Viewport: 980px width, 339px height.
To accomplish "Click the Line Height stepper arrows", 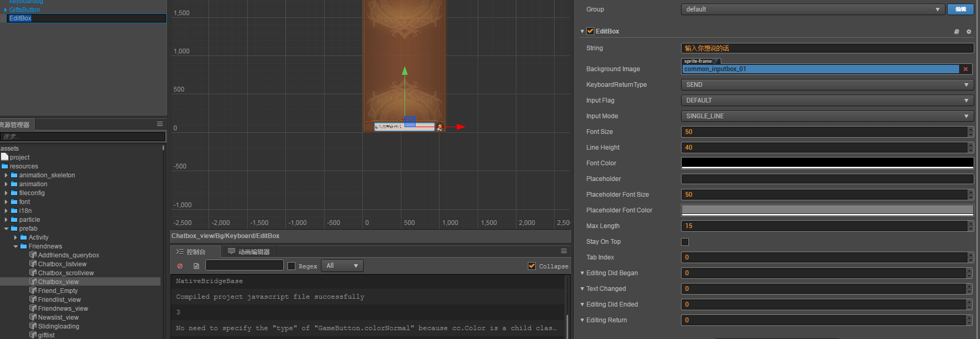I will point(971,148).
